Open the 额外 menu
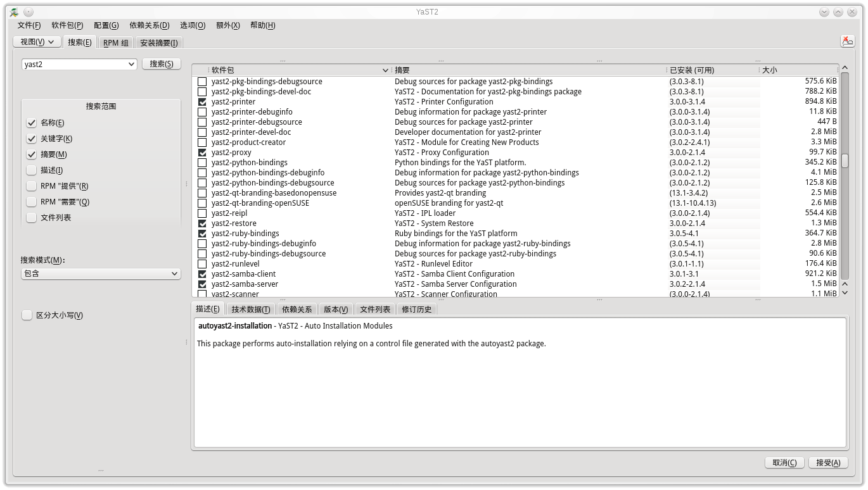The width and height of the screenshot is (868, 490). [228, 25]
